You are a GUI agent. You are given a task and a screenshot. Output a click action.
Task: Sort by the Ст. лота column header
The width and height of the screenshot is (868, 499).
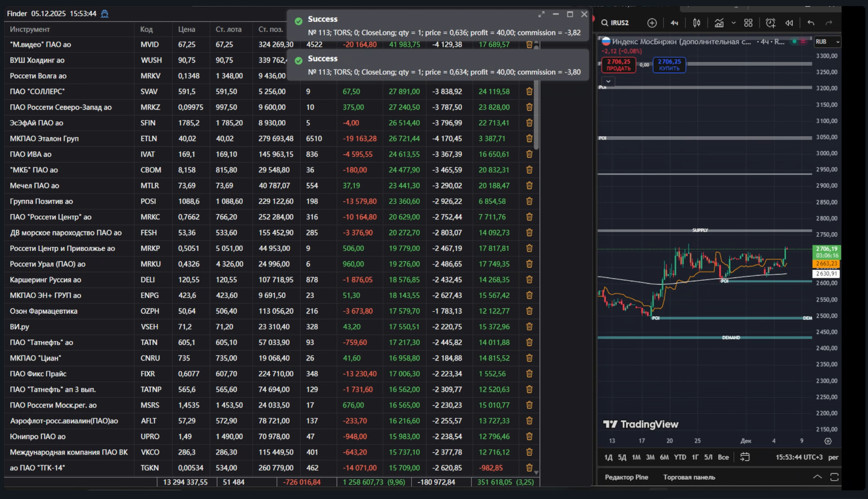coord(229,29)
